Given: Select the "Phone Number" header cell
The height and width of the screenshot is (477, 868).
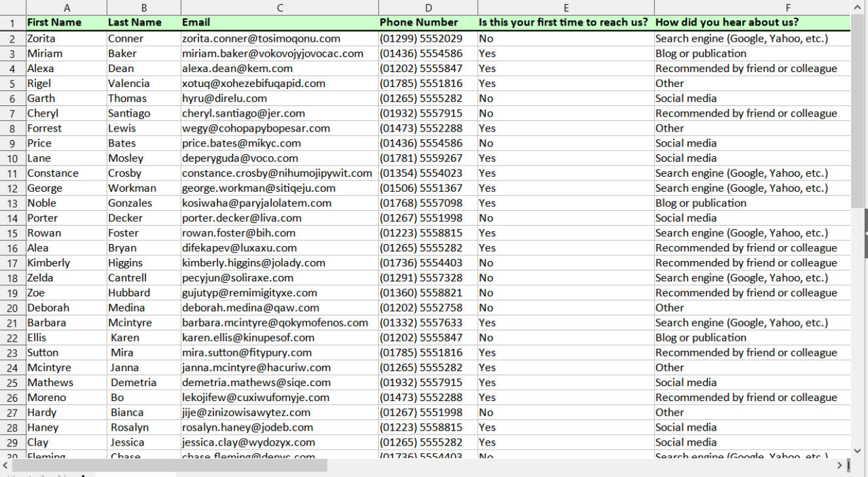Looking at the screenshot, I should [x=428, y=22].
